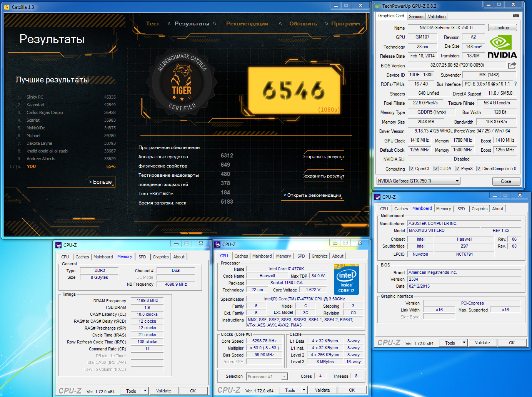Switch to the Validation tab in GPU-Z
The image size is (532, 397).
click(x=437, y=17)
